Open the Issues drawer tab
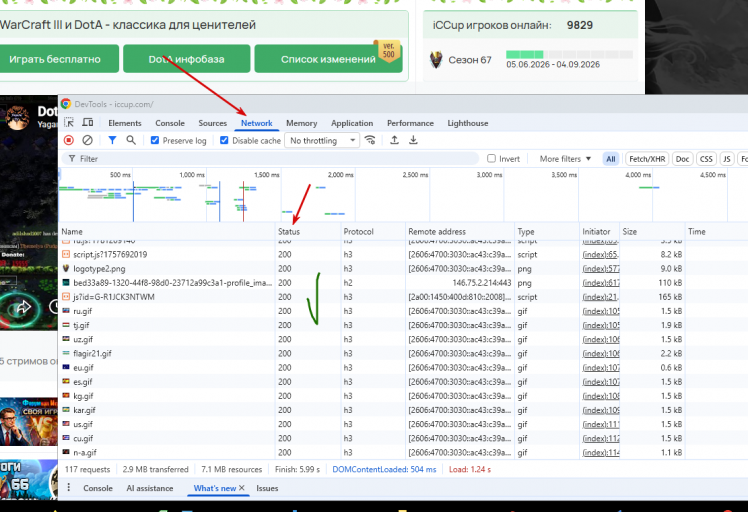748x512 pixels. coord(267,488)
